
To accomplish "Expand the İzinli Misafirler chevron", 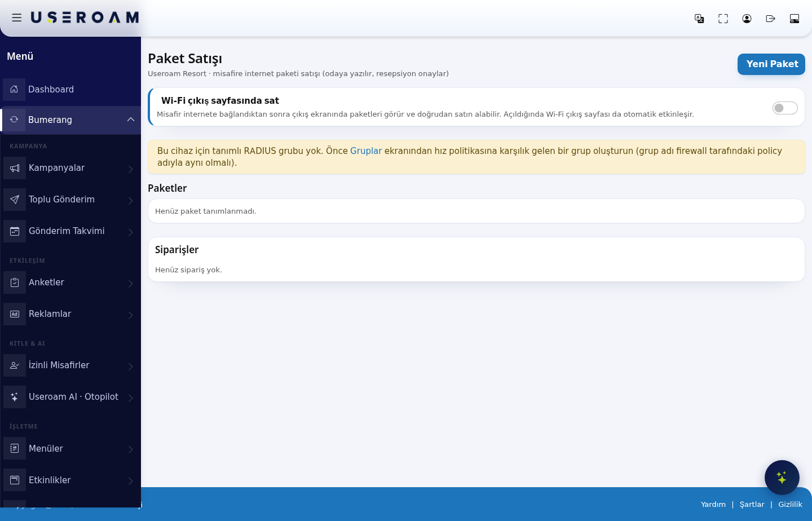I will pos(130,366).
